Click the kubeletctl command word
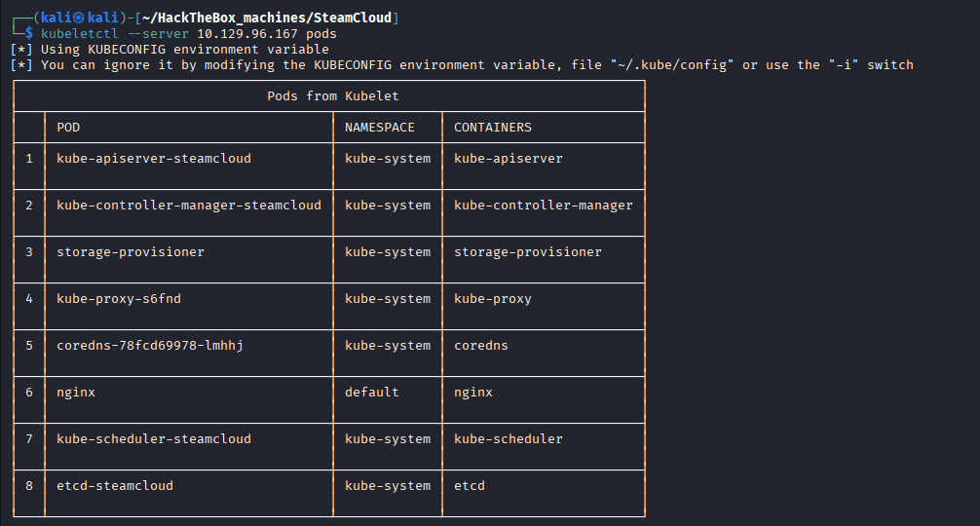 79,34
